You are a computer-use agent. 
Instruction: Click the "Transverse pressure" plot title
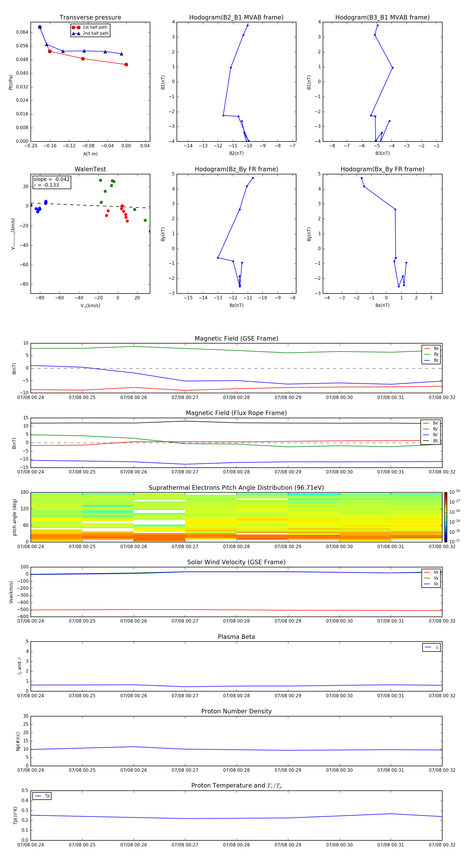coord(90,17)
